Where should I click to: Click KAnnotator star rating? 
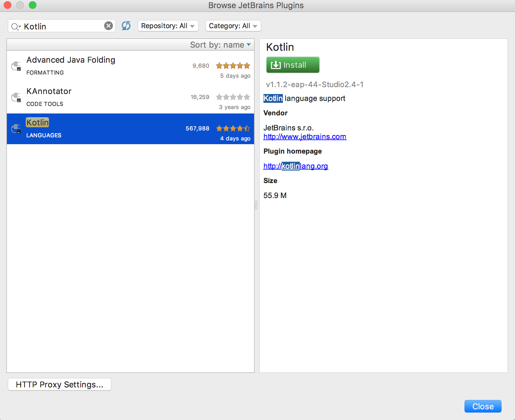233,97
